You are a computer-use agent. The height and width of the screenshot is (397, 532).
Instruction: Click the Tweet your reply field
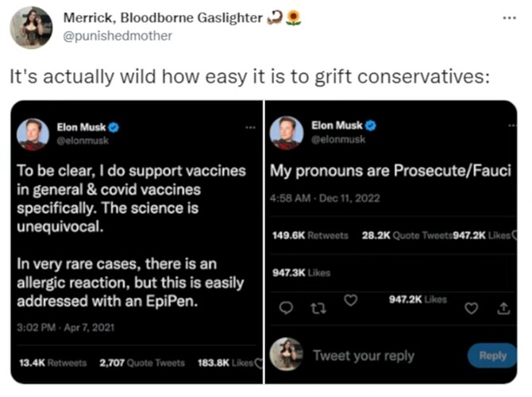[364, 356]
